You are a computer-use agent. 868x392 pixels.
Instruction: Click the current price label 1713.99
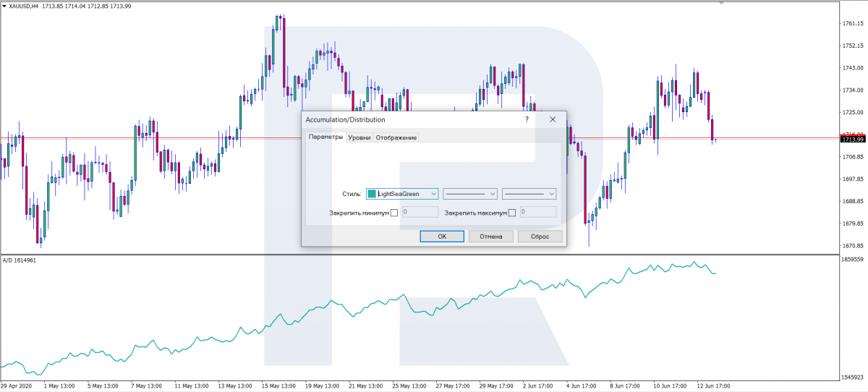coord(851,140)
